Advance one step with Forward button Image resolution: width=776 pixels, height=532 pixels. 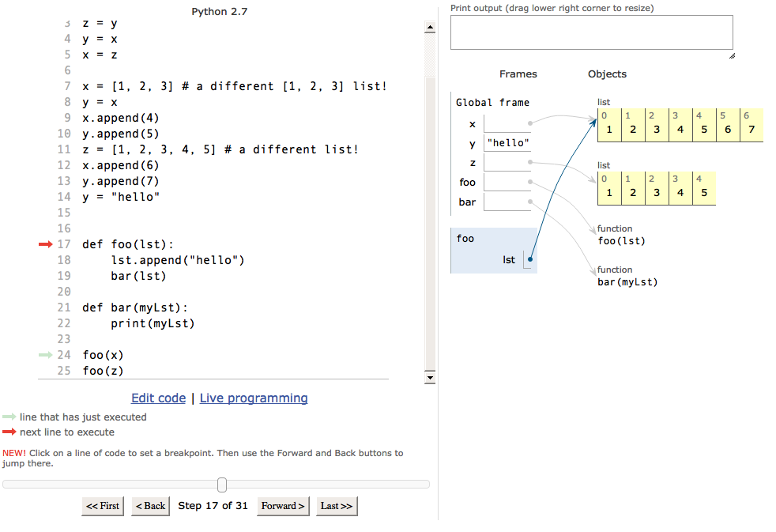point(283,506)
